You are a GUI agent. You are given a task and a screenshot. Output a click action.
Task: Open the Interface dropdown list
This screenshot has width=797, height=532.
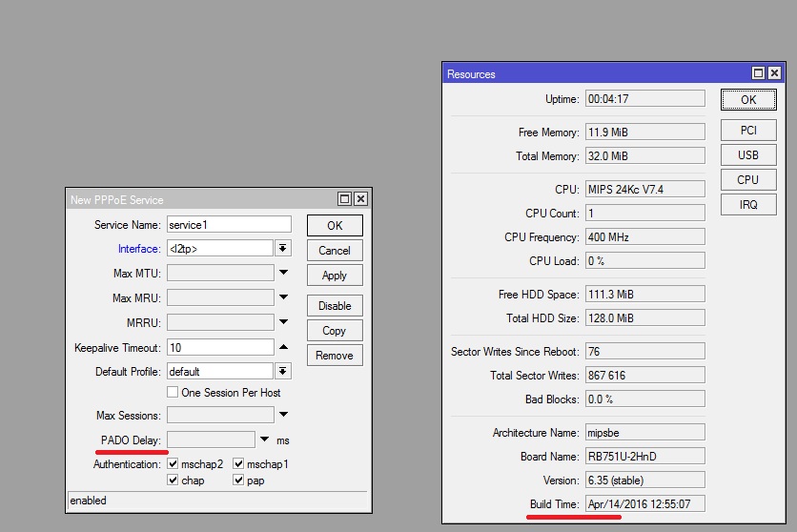pos(283,249)
